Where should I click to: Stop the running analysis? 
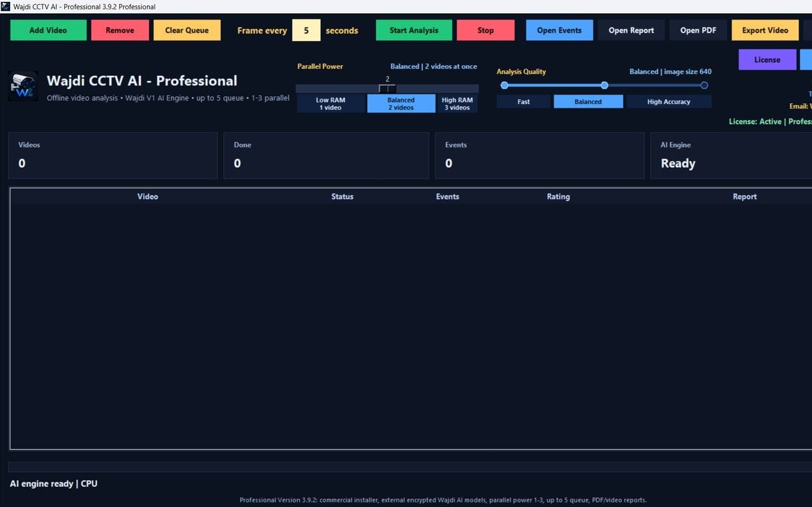pyautogui.click(x=486, y=30)
